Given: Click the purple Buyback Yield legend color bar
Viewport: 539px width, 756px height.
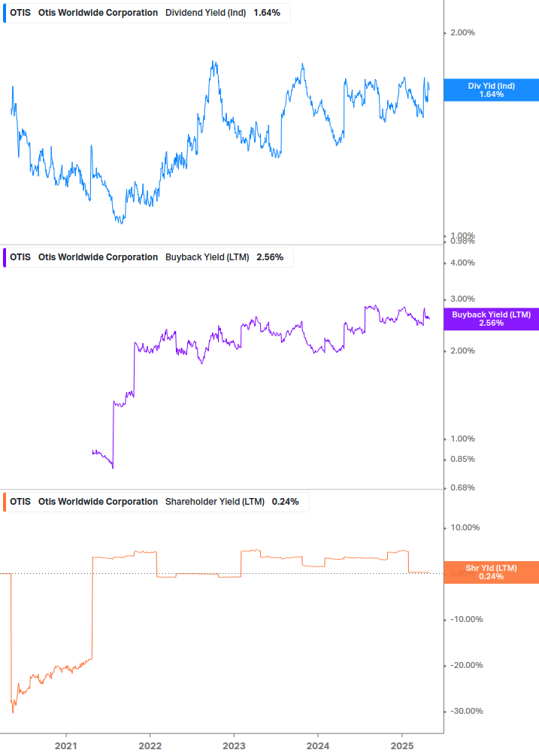Looking at the screenshot, I should tap(5, 257).
